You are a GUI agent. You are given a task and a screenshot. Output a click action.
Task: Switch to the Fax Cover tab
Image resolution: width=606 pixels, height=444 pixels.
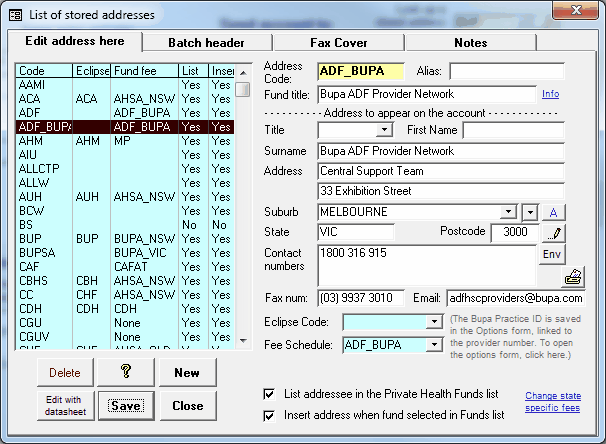[x=339, y=43]
